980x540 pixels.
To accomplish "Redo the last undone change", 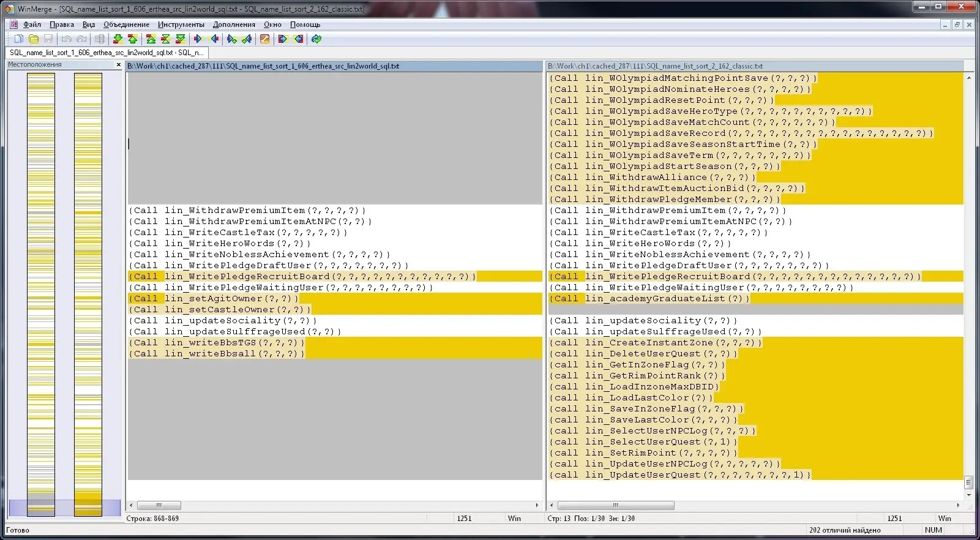I will [81, 39].
